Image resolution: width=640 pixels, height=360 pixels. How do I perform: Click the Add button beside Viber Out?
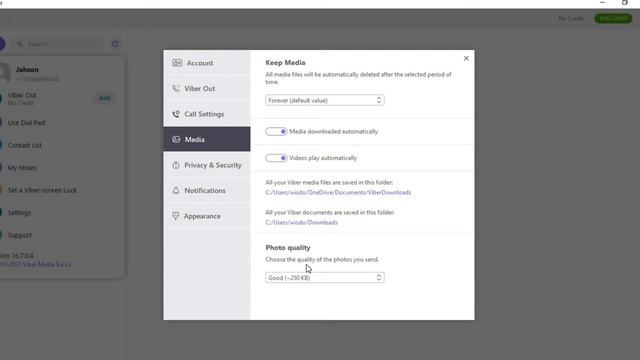(x=104, y=98)
